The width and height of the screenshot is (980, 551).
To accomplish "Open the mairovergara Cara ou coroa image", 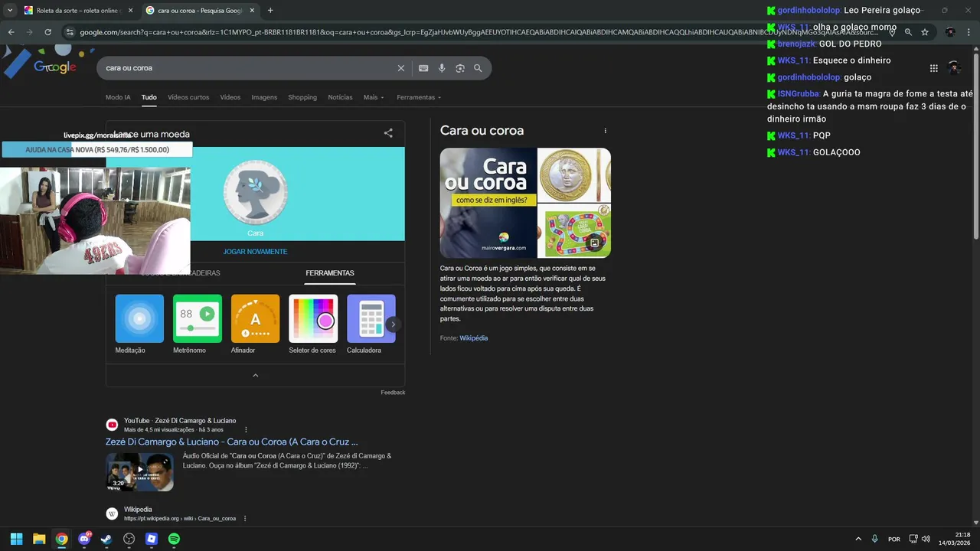I will (x=488, y=203).
